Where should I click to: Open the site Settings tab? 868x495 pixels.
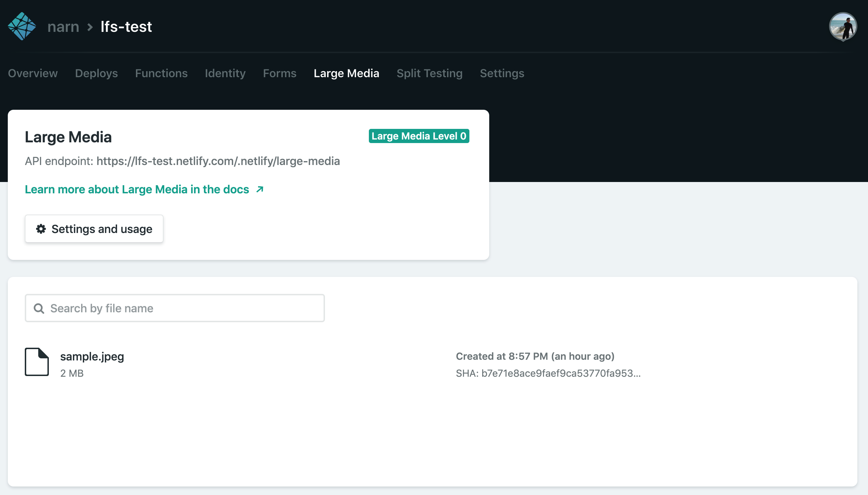point(502,73)
